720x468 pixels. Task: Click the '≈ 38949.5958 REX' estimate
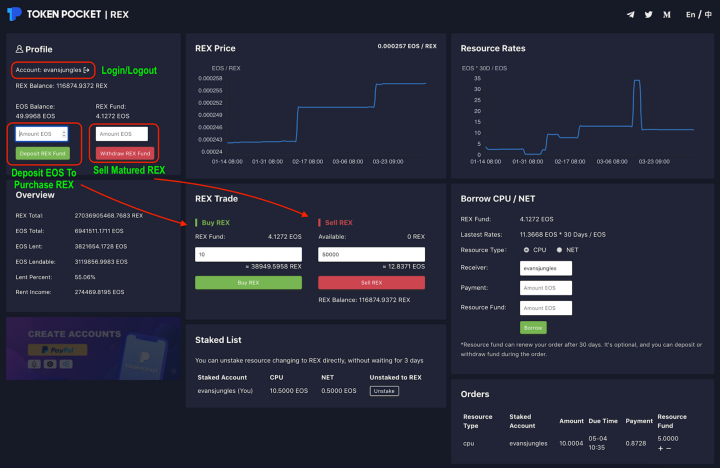[x=273, y=266]
